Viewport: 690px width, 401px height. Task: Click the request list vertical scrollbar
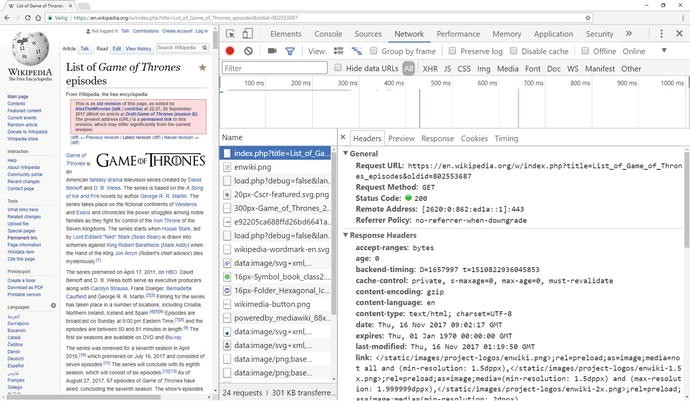pyautogui.click(x=334, y=233)
